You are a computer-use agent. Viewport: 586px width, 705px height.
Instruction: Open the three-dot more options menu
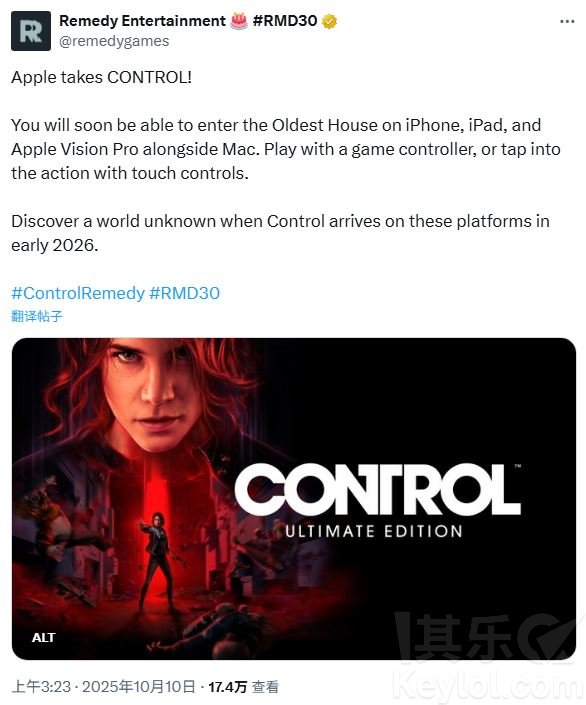coord(567,21)
